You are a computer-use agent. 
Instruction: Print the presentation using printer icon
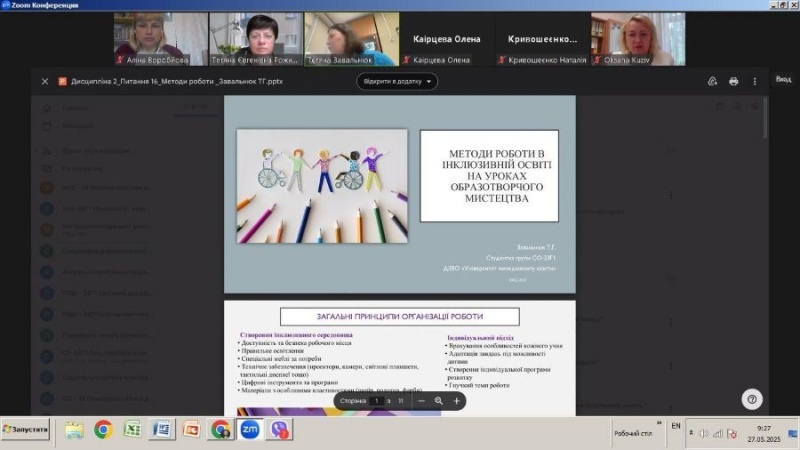(733, 81)
